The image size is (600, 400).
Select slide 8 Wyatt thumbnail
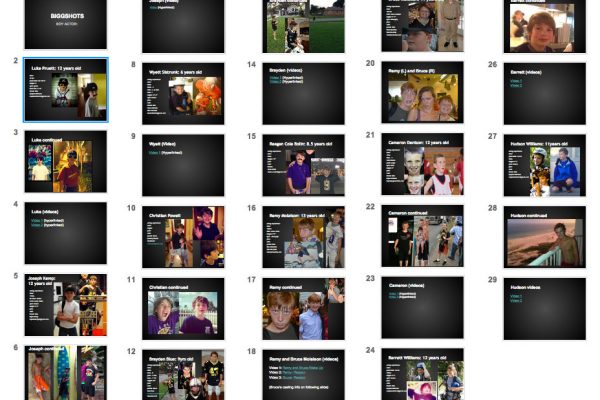183,92
